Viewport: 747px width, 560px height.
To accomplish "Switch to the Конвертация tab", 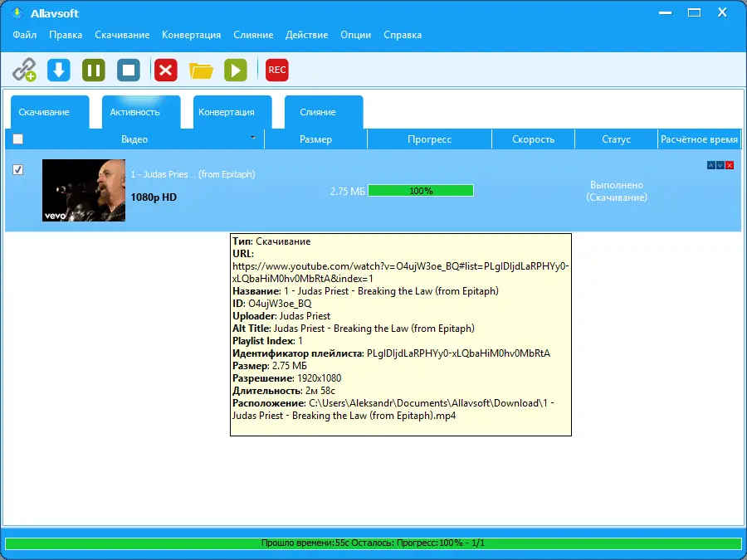I will click(x=233, y=110).
